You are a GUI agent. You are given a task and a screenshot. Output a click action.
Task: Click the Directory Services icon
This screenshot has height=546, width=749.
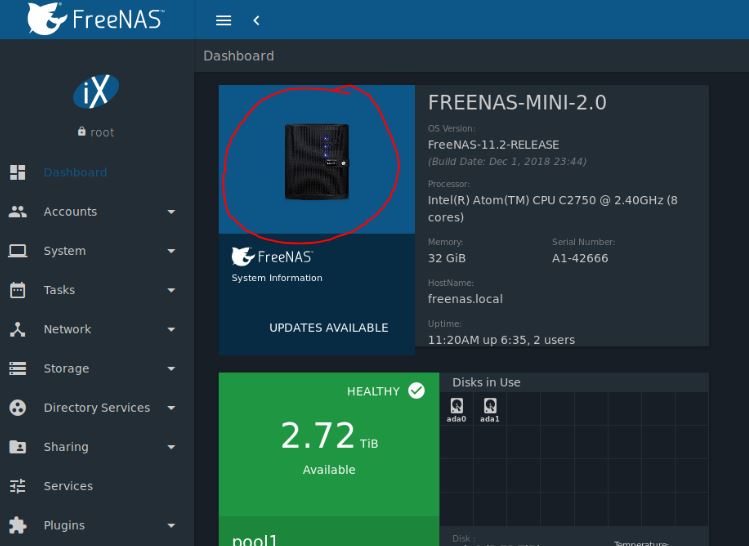18,407
